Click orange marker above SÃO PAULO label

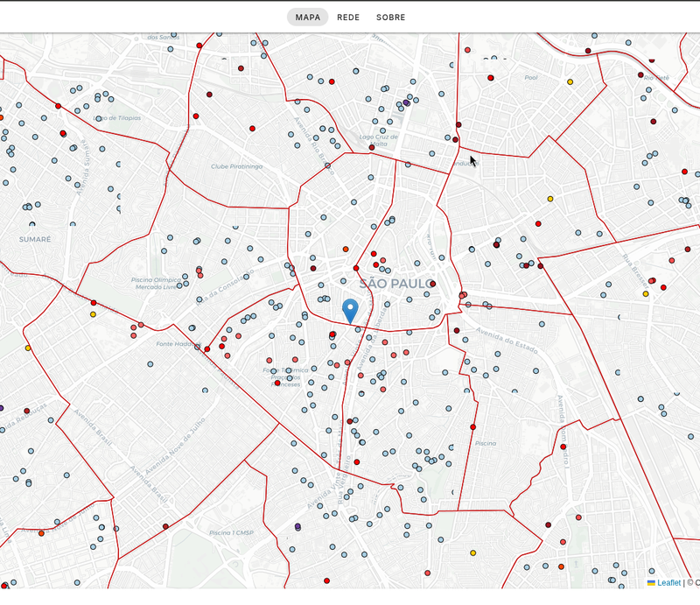(x=346, y=250)
